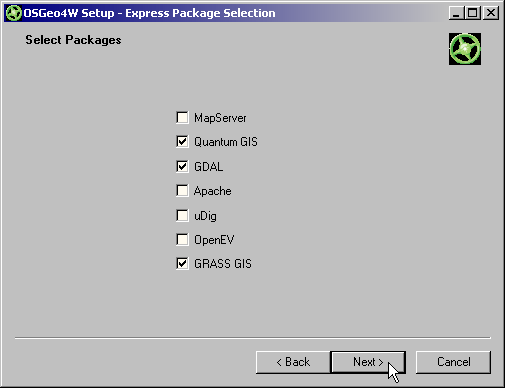Close the setup window
The width and height of the screenshot is (505, 388).
coord(491,13)
